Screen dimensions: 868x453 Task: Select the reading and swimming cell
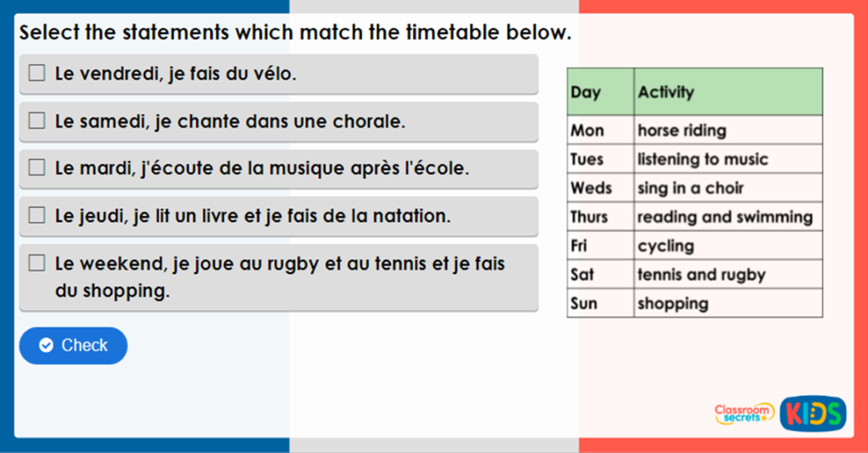[x=728, y=217]
